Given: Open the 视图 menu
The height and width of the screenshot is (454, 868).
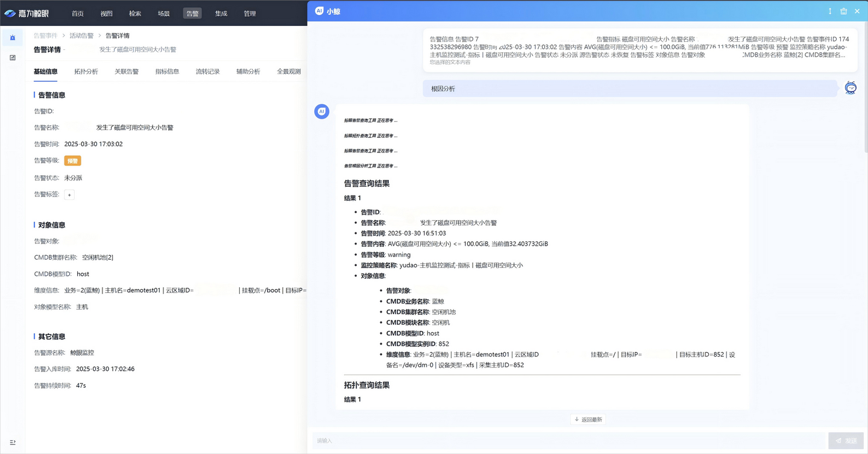Looking at the screenshot, I should coord(107,13).
